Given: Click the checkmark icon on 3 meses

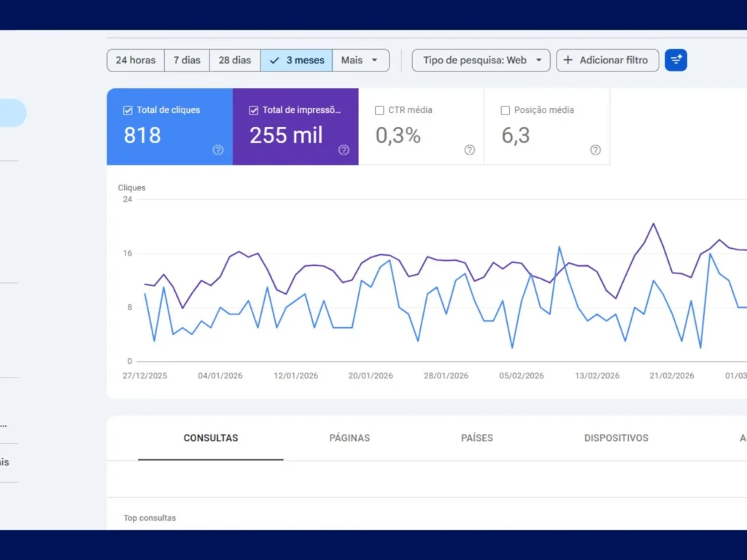Looking at the screenshot, I should point(275,60).
